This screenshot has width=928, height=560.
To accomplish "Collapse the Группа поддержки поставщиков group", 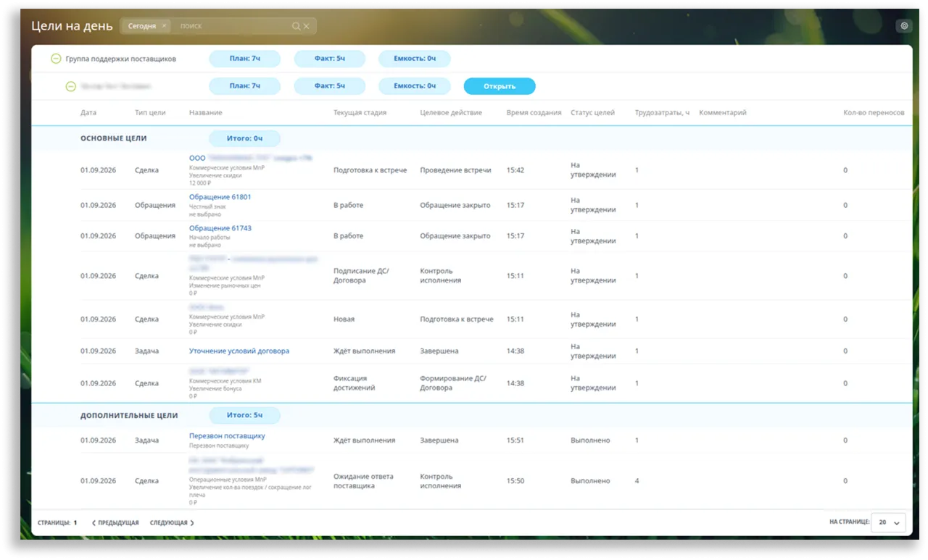I will (56, 59).
